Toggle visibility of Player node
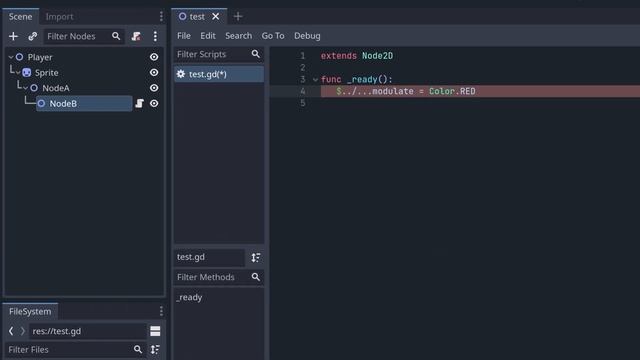The width and height of the screenshot is (640, 360). (x=154, y=57)
